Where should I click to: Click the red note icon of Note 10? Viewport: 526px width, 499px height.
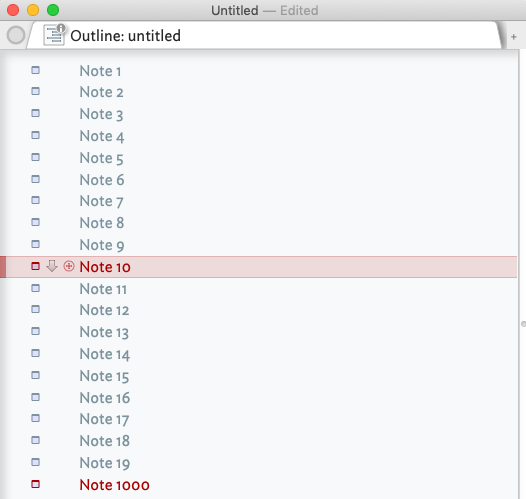(35, 266)
